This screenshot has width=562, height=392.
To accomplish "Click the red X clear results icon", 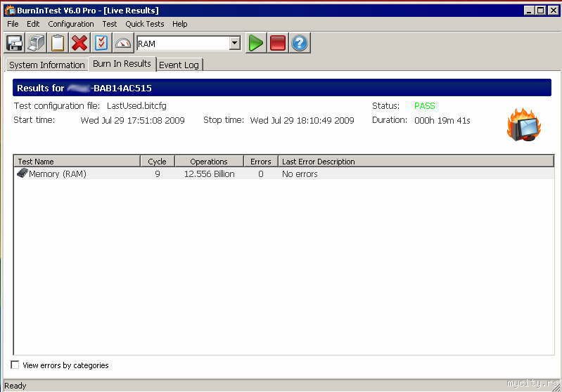I will [79, 44].
